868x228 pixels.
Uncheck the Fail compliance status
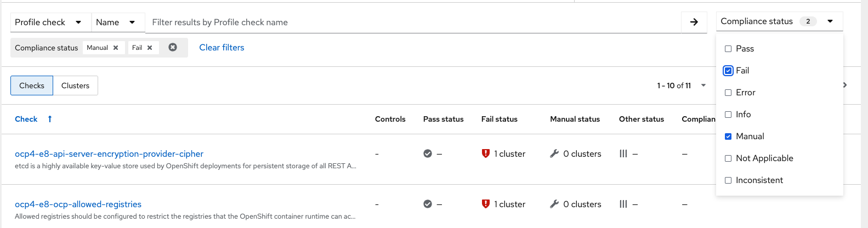coord(728,71)
